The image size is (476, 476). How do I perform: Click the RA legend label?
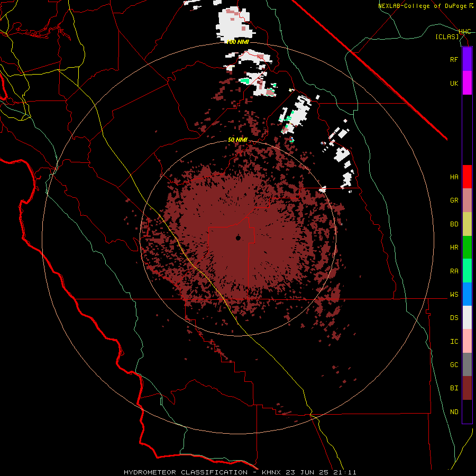click(454, 271)
